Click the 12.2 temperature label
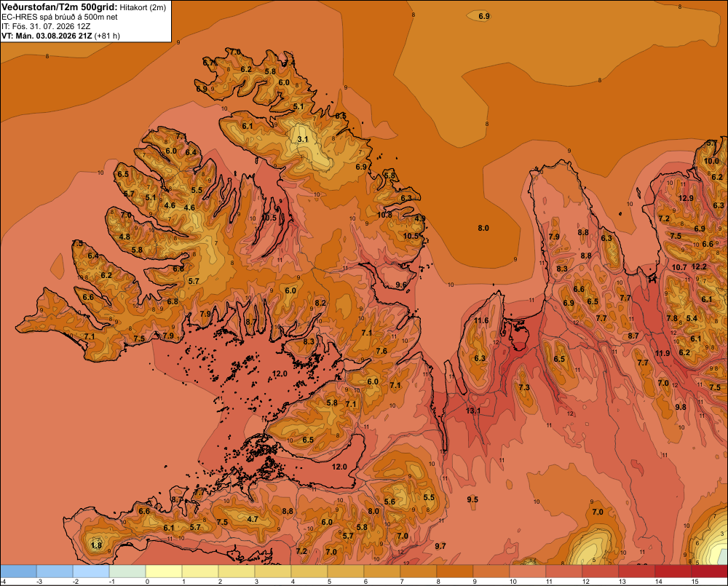728x586 pixels. [699, 266]
